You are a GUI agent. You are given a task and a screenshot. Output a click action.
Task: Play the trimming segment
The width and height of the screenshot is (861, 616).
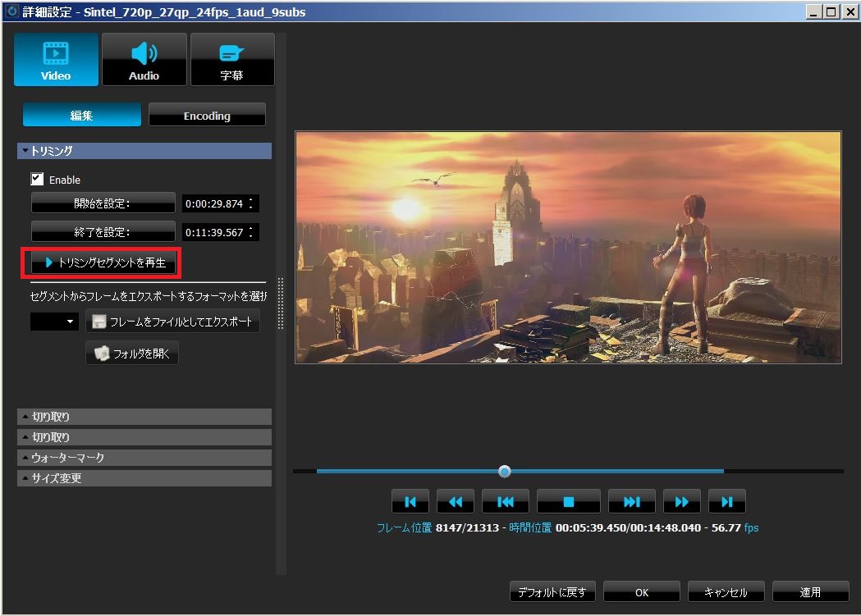pyautogui.click(x=103, y=262)
